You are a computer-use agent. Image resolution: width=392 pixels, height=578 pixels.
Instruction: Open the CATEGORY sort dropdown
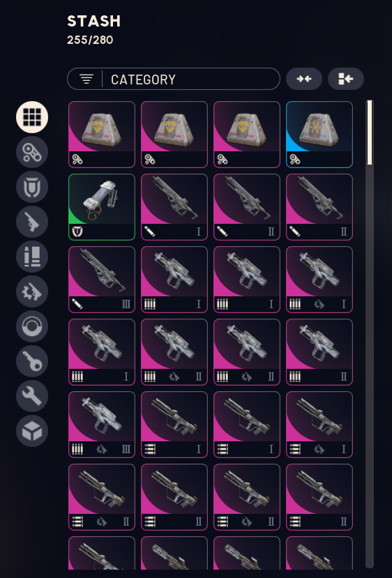[174, 79]
